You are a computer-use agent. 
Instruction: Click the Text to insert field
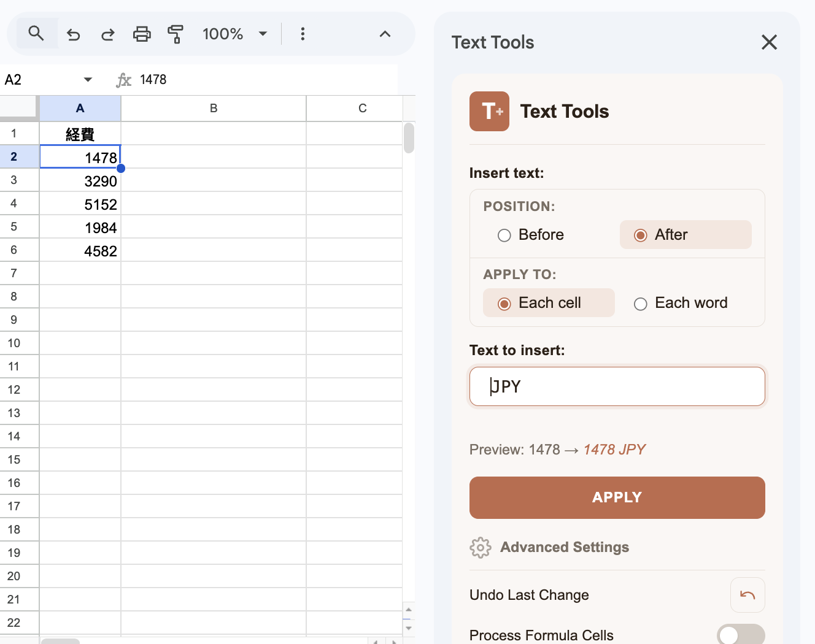(617, 386)
